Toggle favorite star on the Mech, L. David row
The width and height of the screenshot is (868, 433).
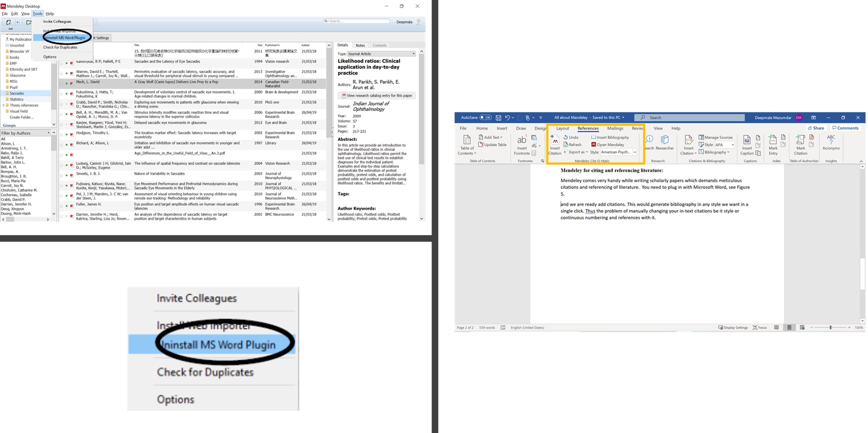[61, 84]
